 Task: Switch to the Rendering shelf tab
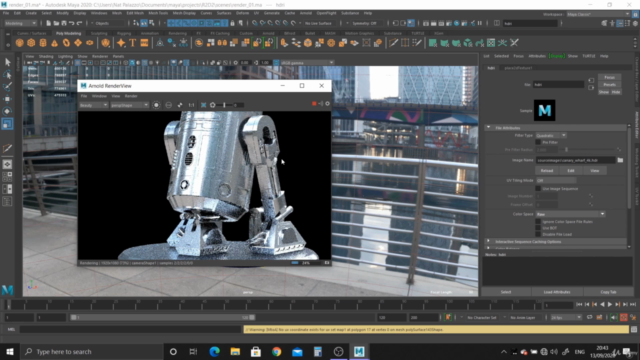click(178, 33)
